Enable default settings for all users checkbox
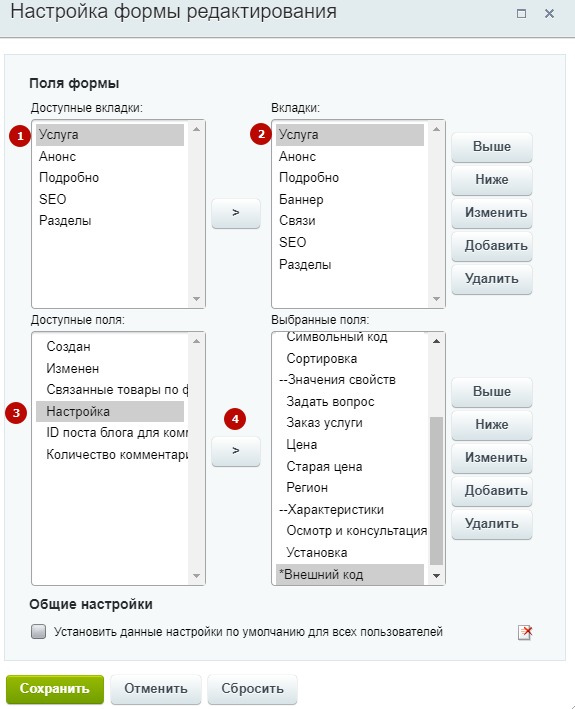Viewport: 575px width, 709px height. coord(38,631)
